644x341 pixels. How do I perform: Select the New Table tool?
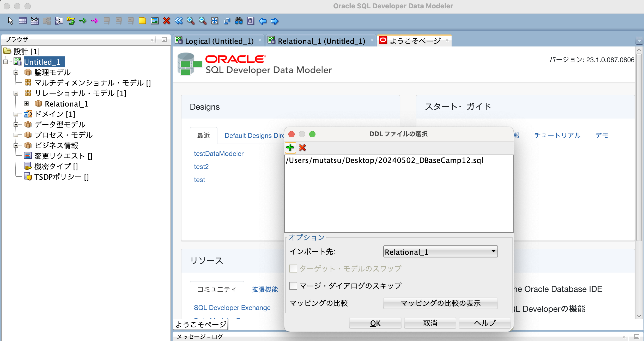[x=23, y=21]
